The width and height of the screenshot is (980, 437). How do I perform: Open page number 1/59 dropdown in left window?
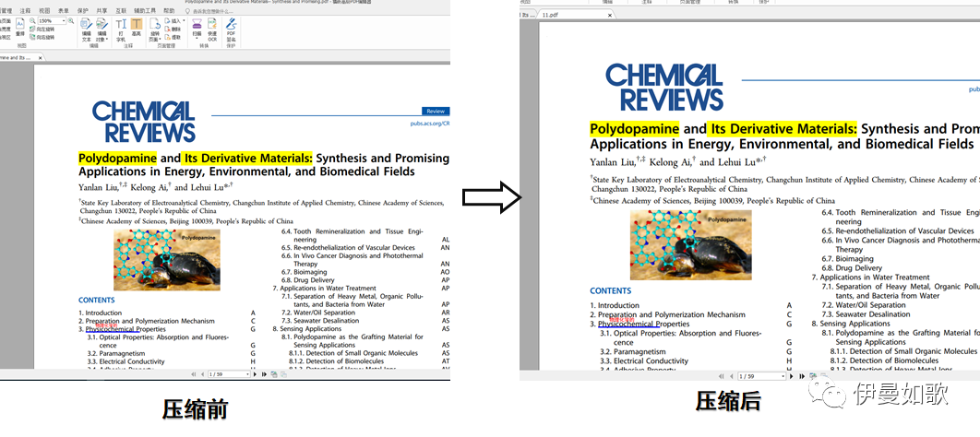coord(247,374)
